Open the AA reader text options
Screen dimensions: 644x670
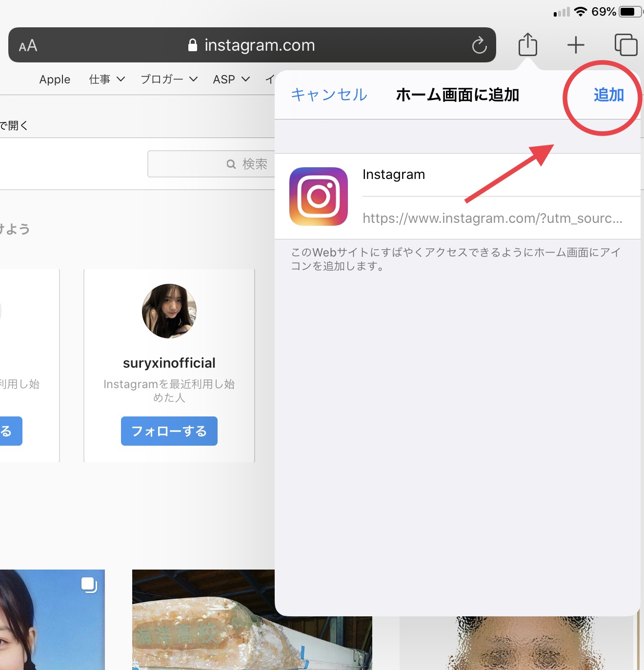click(x=28, y=45)
